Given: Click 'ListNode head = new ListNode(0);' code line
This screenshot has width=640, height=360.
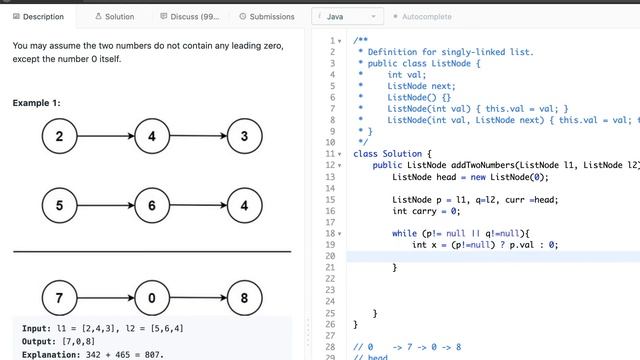Looking at the screenshot, I should tap(470, 177).
